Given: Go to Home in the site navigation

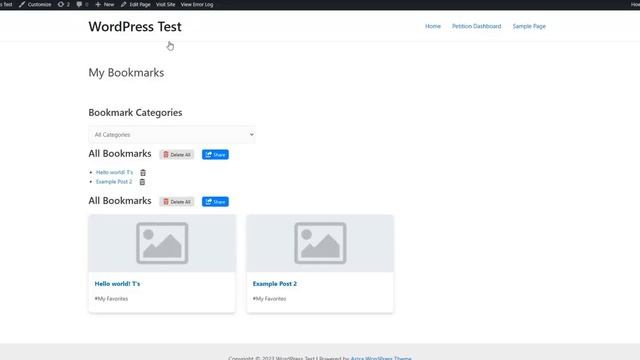Looking at the screenshot, I should (433, 26).
